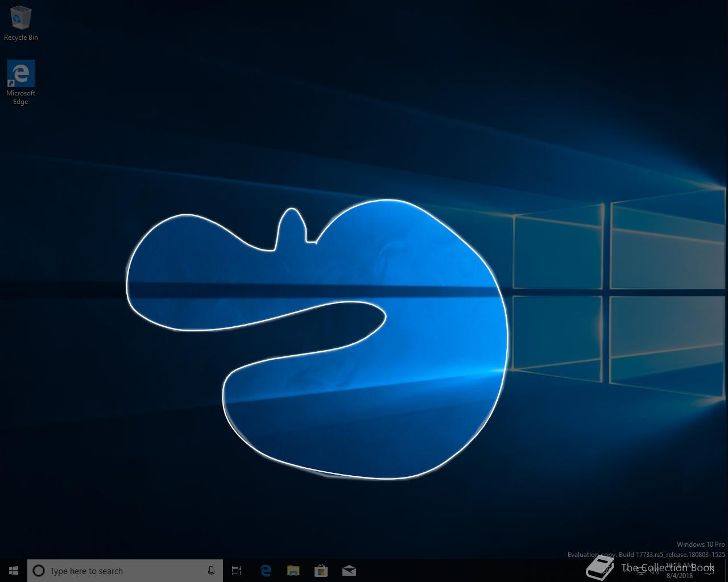Open Microsoft Store from the taskbar
The image size is (728, 582).
coord(321,571)
